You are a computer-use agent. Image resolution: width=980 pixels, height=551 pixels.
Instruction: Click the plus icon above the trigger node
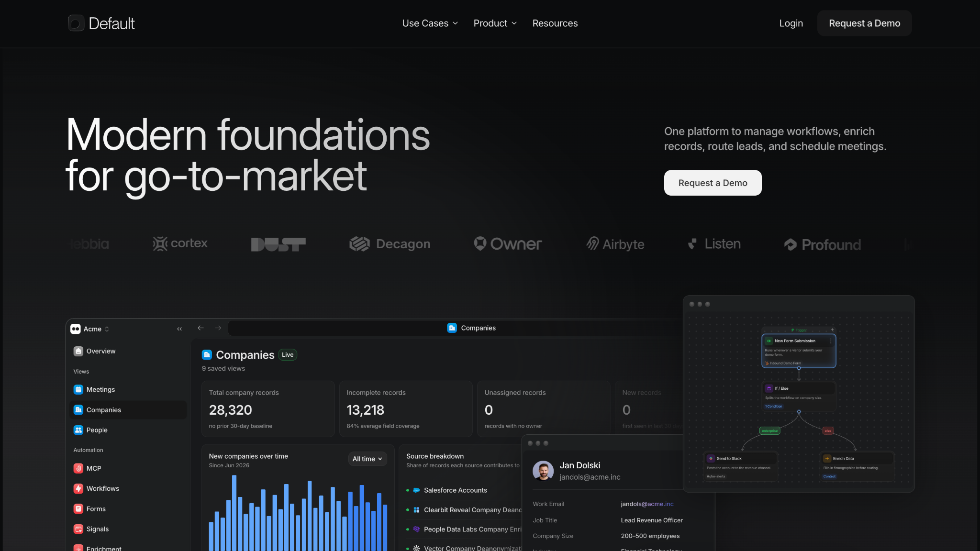(832, 330)
